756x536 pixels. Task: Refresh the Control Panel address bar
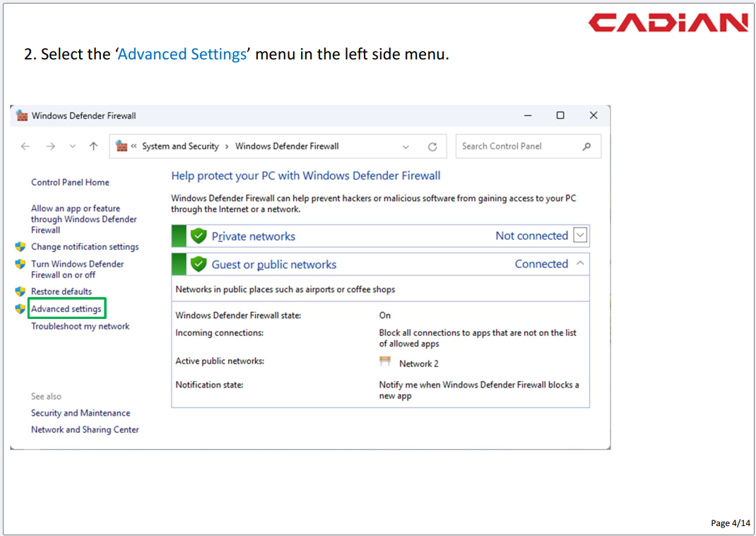click(x=432, y=147)
